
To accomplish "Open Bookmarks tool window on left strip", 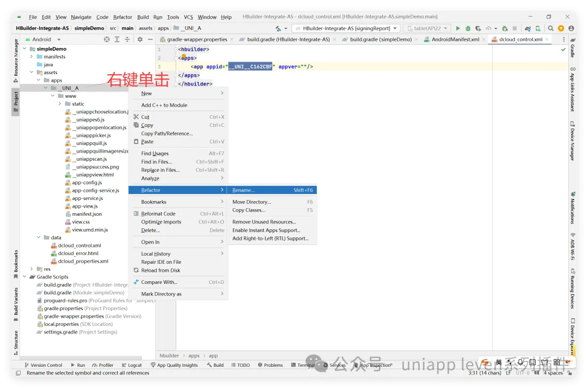I will (x=16, y=264).
